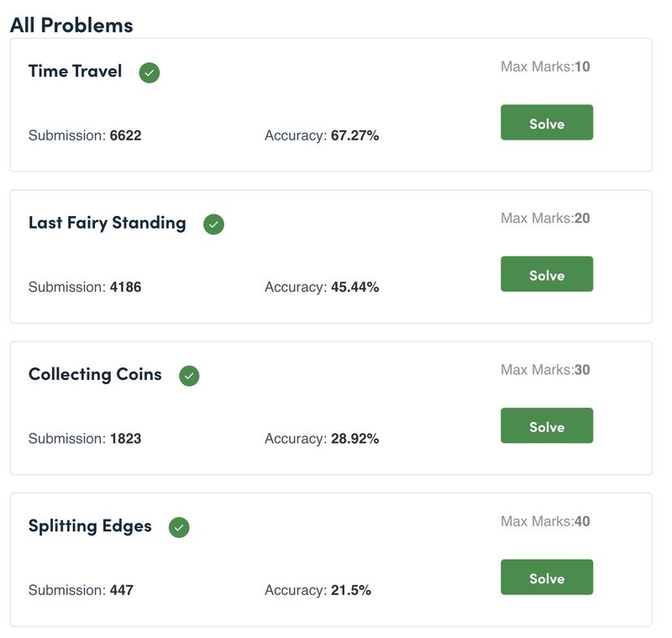Click the Accuracy 67.27% statistic

[x=322, y=135]
